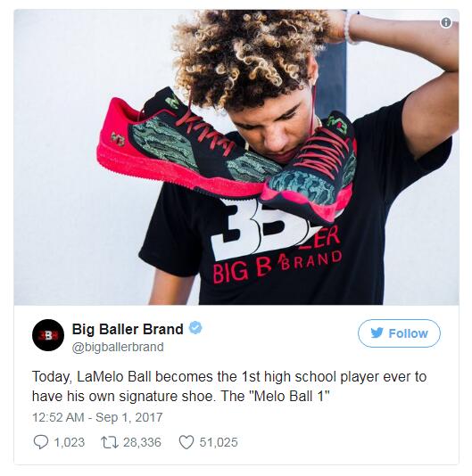
Task: Open the tweet photo of LaMelo Ball
Action: (236, 157)
